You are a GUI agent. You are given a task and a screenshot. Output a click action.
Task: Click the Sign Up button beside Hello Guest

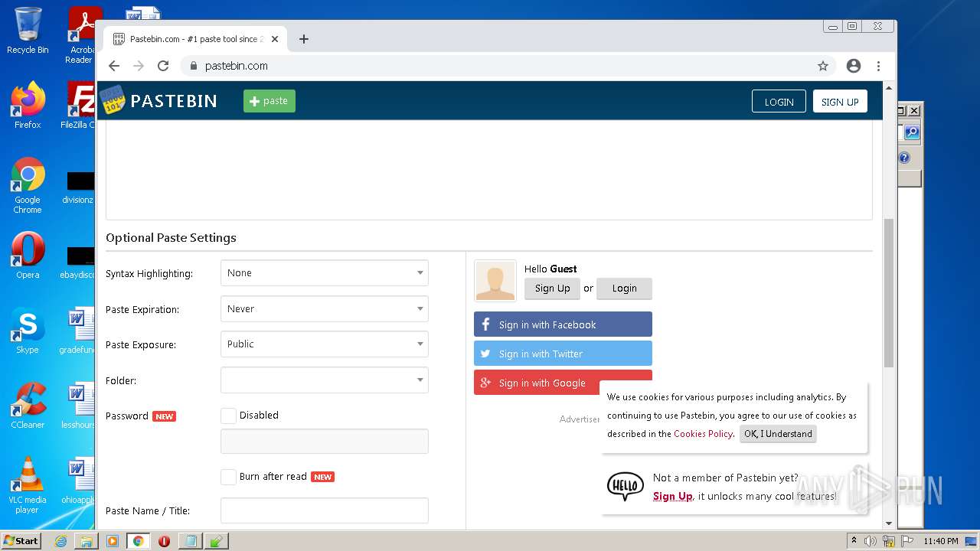tap(552, 289)
